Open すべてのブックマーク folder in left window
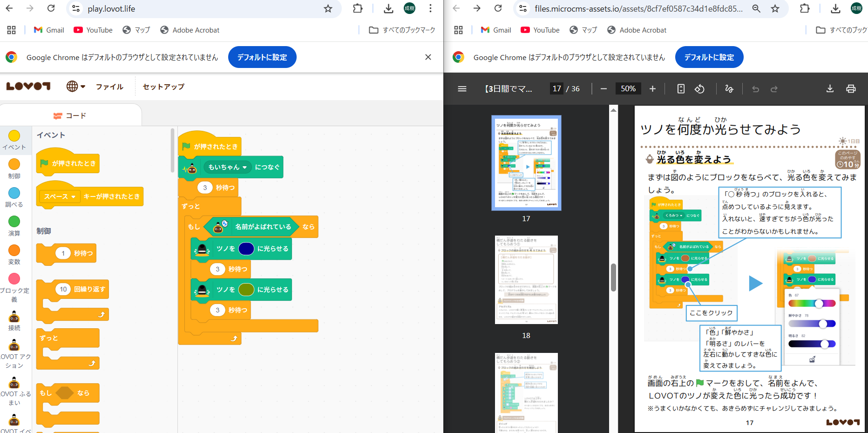 click(402, 30)
